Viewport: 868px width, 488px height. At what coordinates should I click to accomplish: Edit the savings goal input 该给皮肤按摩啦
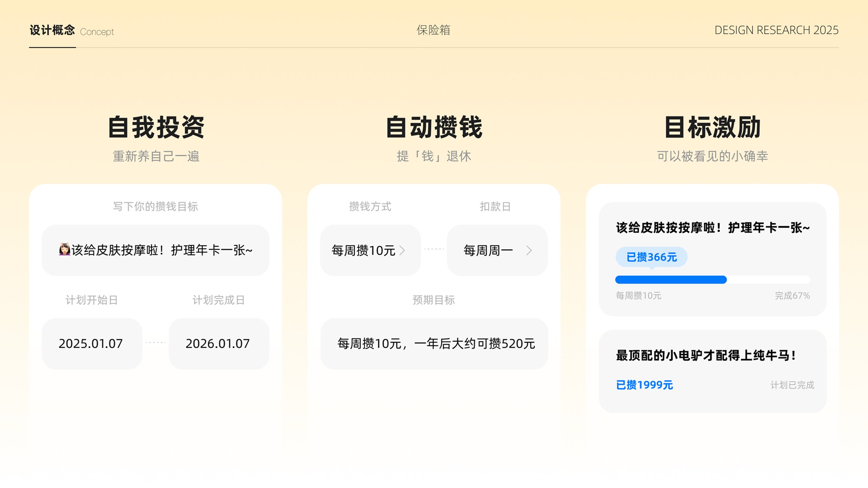[x=156, y=250]
